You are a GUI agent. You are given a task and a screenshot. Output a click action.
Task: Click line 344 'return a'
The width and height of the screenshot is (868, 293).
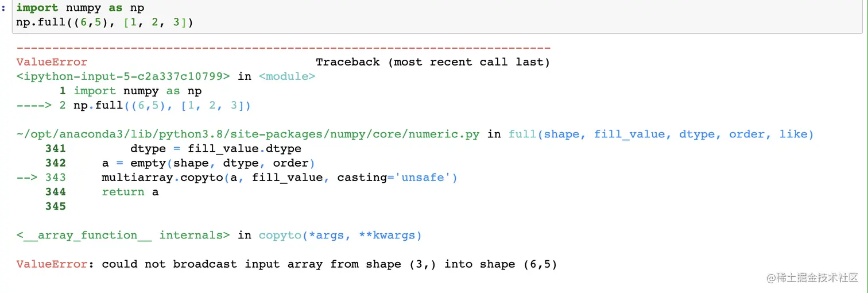[130, 192]
